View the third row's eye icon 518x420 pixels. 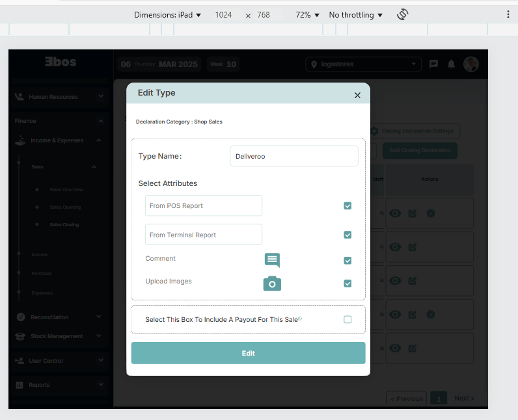pos(395,281)
